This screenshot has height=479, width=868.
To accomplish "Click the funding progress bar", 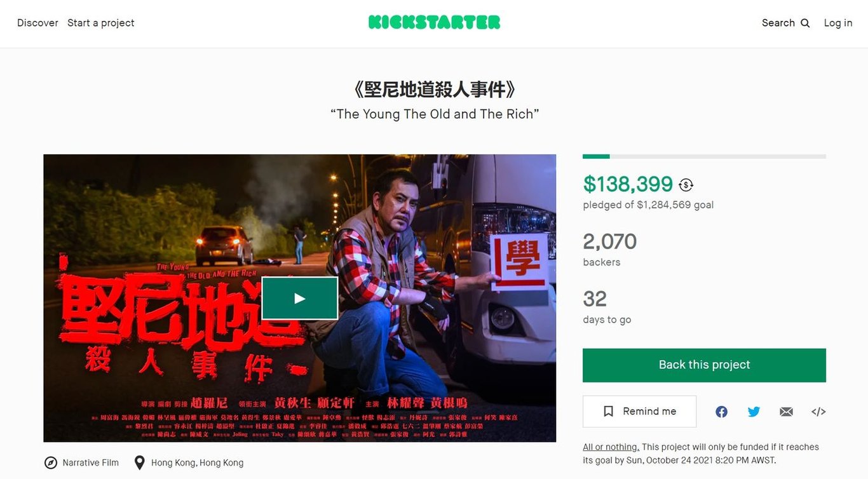I will [x=704, y=156].
